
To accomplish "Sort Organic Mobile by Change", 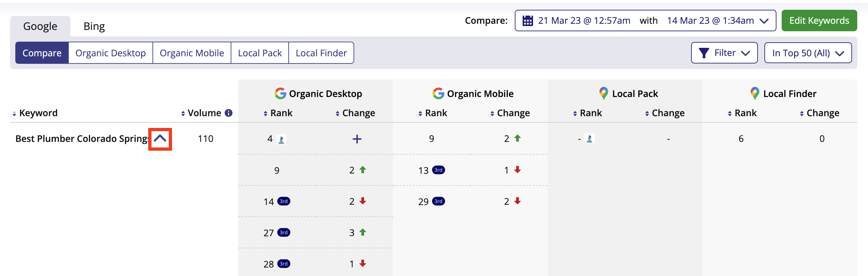I will tap(510, 113).
